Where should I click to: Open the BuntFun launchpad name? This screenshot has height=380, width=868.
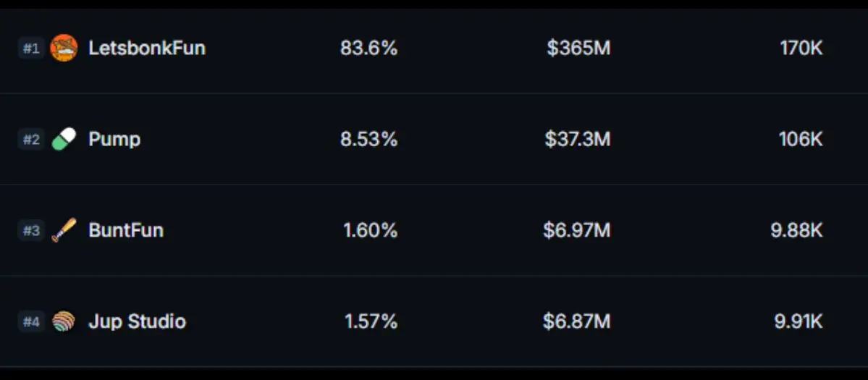coord(126,230)
